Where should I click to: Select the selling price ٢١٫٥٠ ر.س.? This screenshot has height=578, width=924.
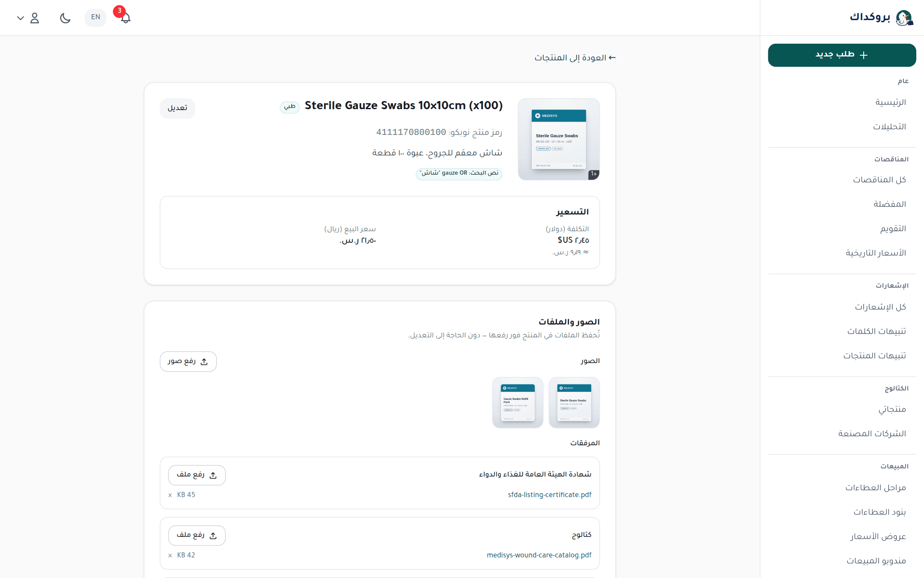tap(358, 241)
